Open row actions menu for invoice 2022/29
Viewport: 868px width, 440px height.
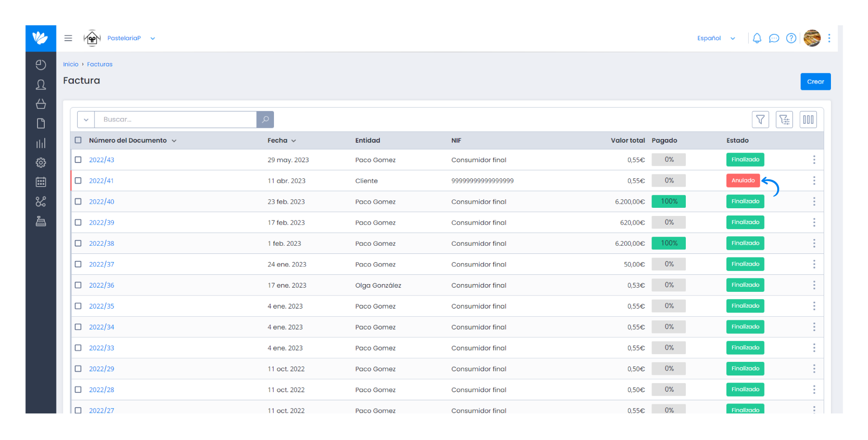coord(814,369)
